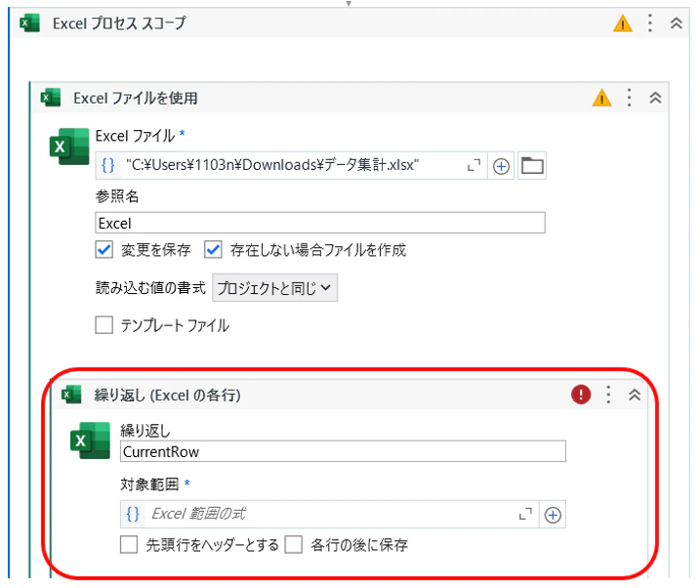Click the warning icon on Excel ファイルを使用

click(x=601, y=98)
